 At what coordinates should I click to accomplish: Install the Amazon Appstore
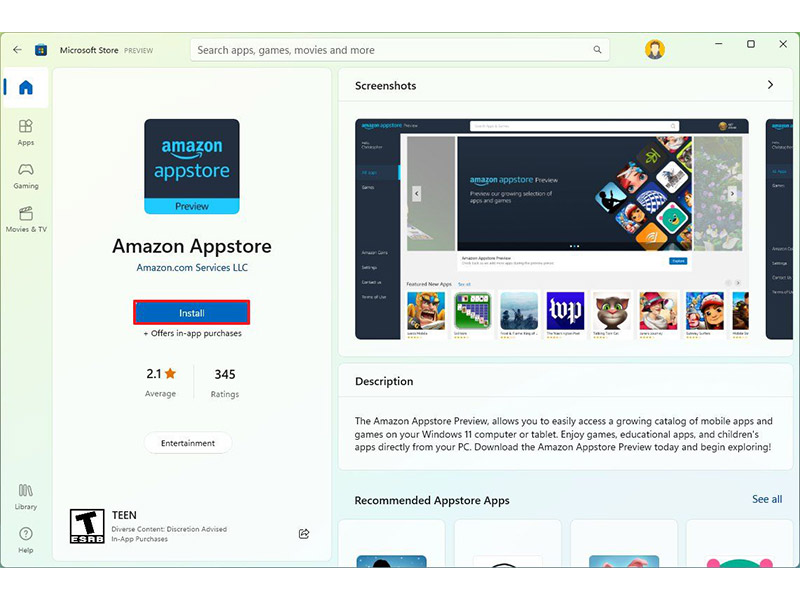[x=192, y=313]
